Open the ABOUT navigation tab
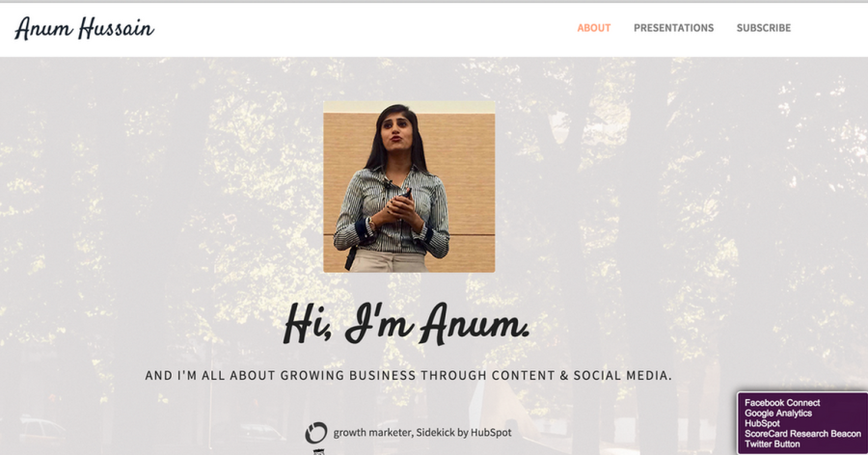The height and width of the screenshot is (455, 868). (x=594, y=28)
